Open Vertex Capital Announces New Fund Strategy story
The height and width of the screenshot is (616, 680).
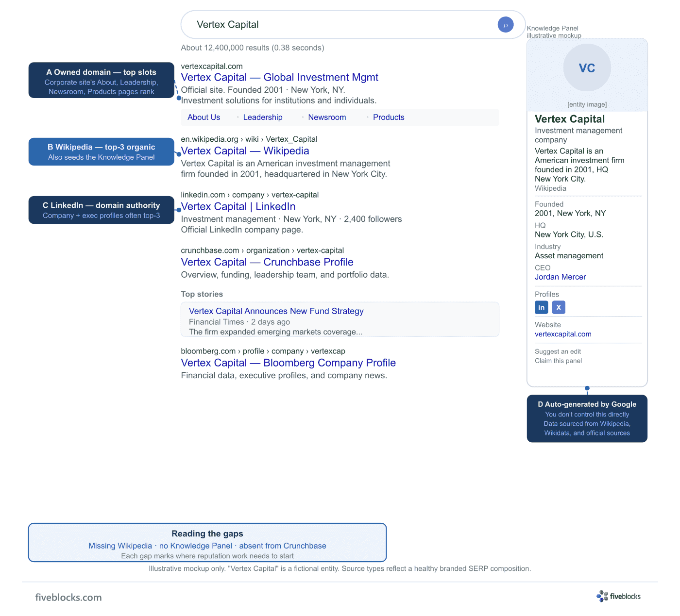click(x=276, y=311)
